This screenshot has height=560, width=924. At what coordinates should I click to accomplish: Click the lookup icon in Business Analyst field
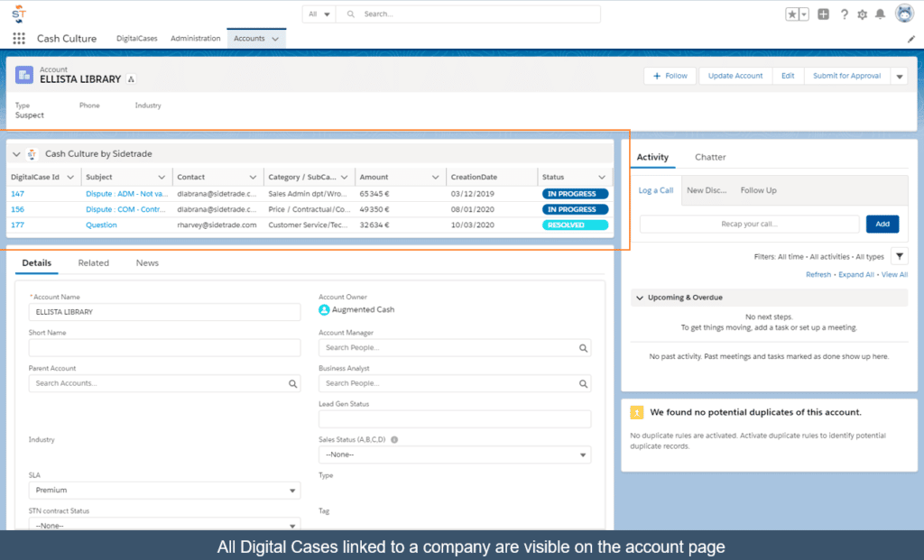[583, 383]
